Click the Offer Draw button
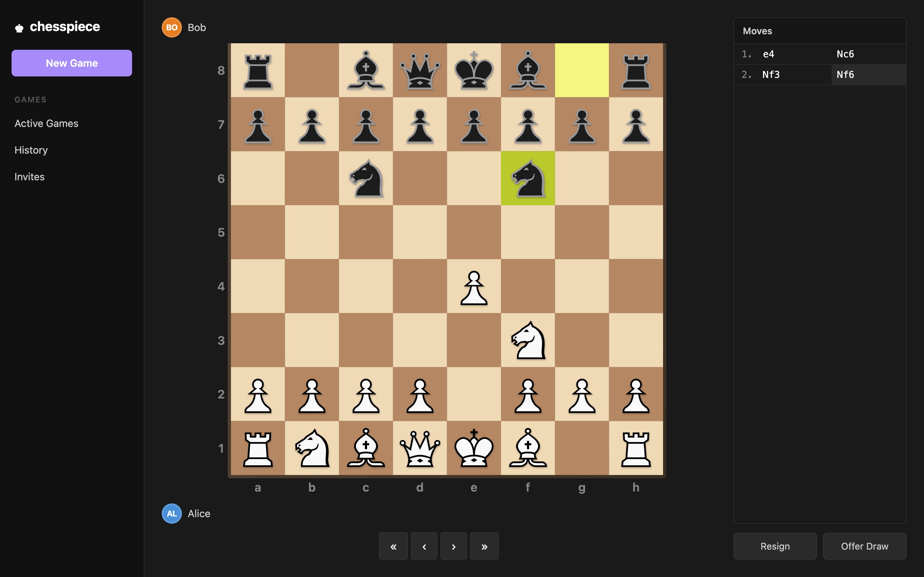Screen dimensions: 924x577 864,546
